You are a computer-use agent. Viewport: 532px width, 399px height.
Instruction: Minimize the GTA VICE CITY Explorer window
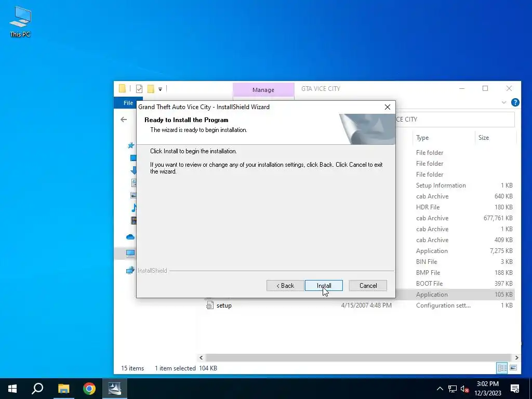[x=462, y=88]
